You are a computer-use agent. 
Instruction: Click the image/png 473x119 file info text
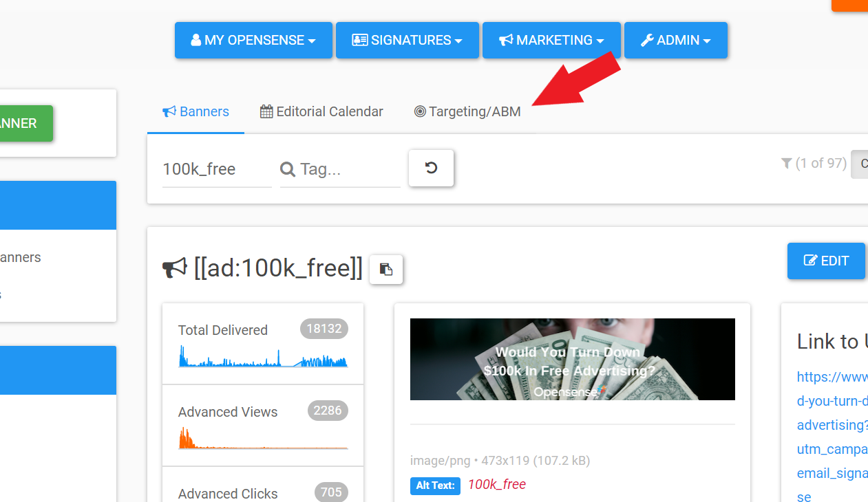(x=500, y=461)
